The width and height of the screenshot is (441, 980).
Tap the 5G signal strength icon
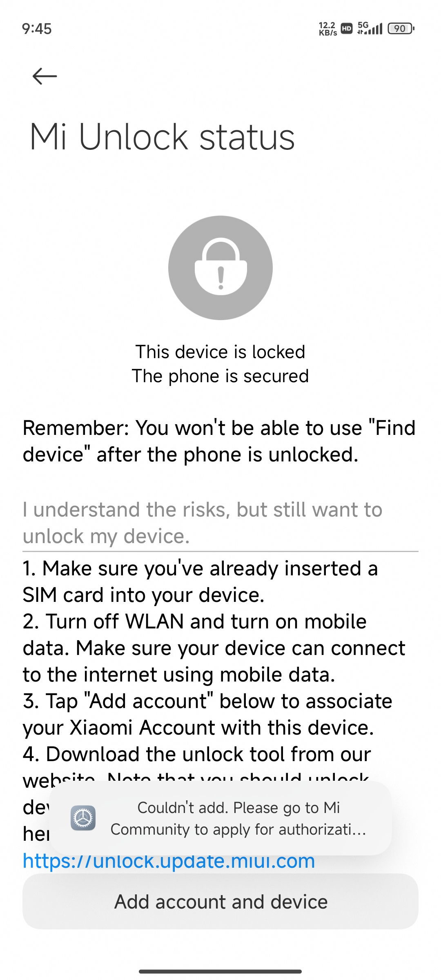(370, 28)
